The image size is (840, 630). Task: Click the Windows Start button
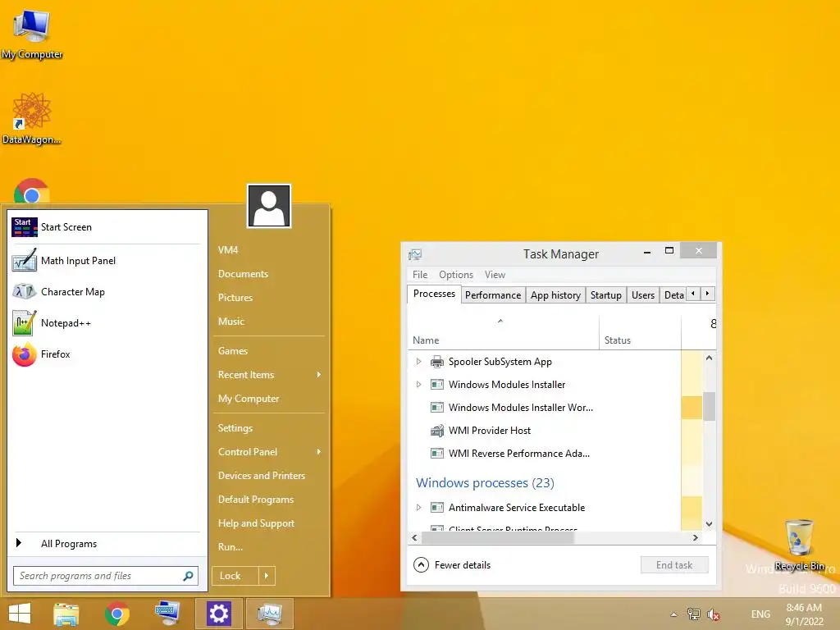[x=20, y=614]
